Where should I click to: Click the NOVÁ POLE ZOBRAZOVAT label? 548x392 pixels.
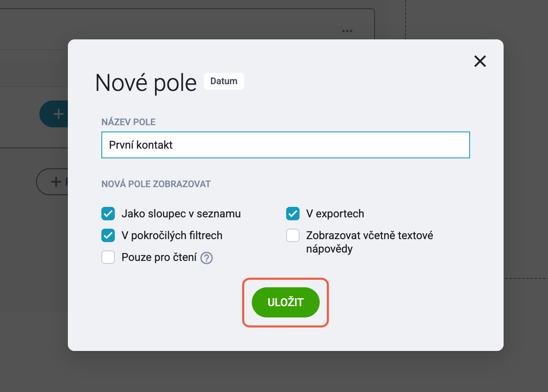click(156, 184)
